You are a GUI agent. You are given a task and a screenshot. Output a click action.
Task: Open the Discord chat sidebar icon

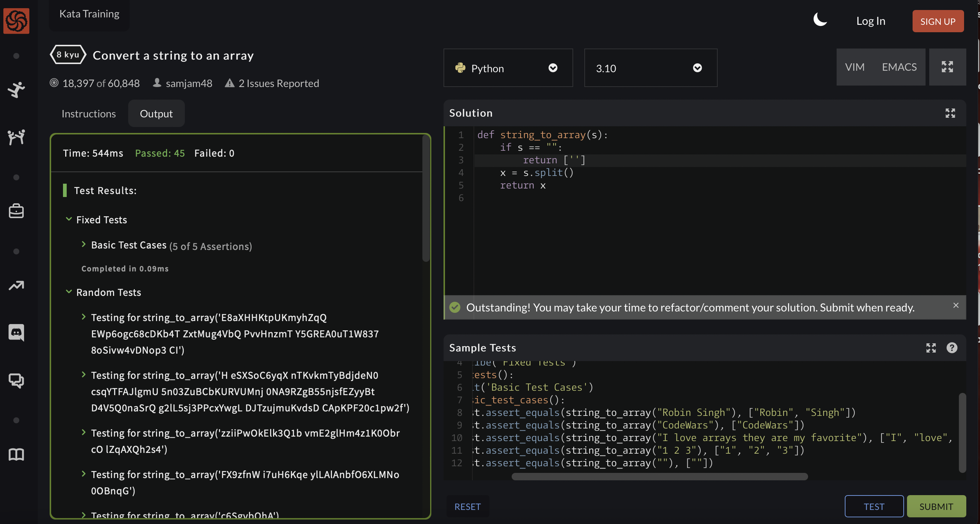16,332
